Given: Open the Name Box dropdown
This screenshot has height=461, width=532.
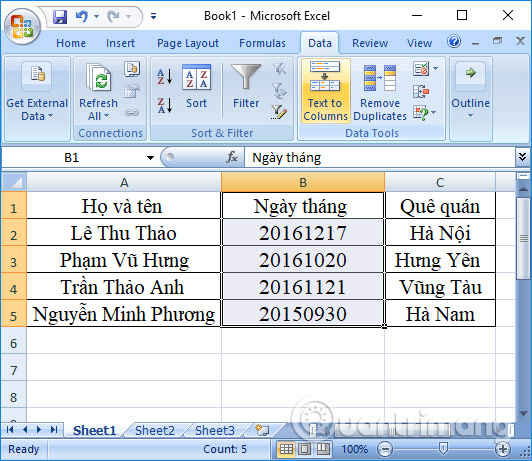Looking at the screenshot, I should 150,158.
